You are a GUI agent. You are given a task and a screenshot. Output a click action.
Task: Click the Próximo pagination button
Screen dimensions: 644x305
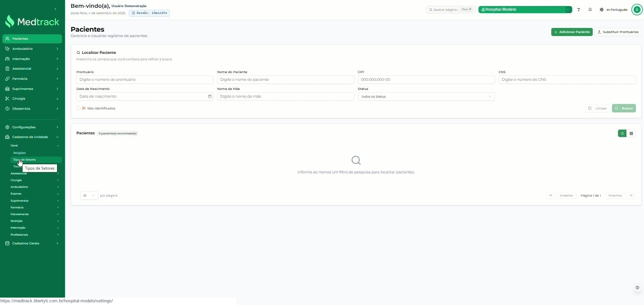tap(615, 195)
